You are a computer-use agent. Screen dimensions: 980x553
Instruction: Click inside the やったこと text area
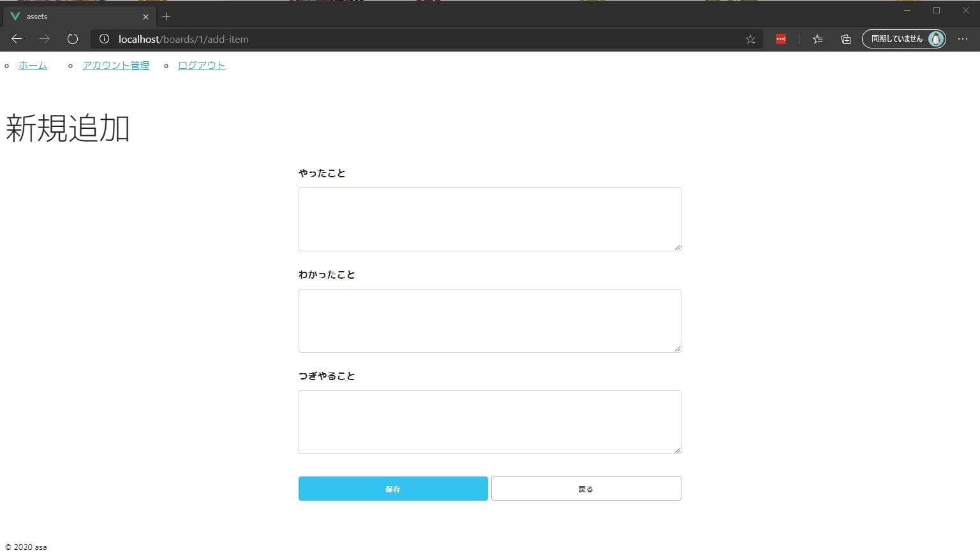[489, 219]
